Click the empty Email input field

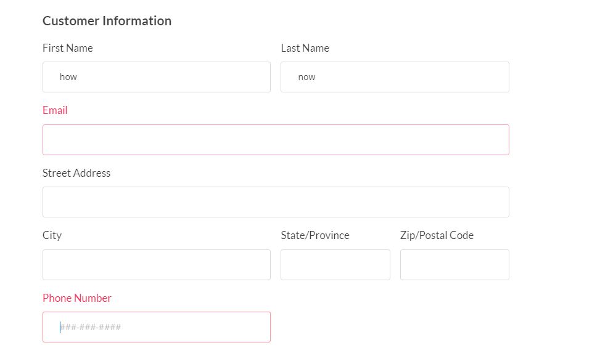pos(276,140)
